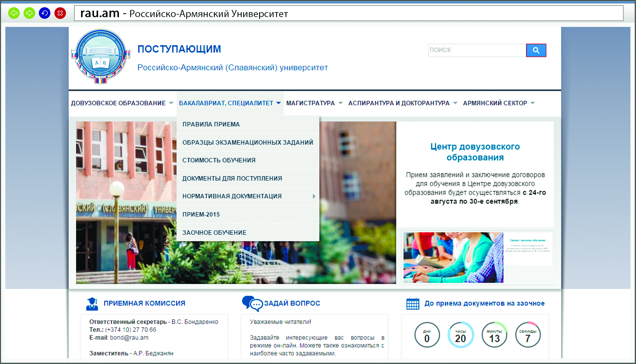Click the students studying thumbnail image
Viewport: 636px width, 364px height.
[453, 258]
